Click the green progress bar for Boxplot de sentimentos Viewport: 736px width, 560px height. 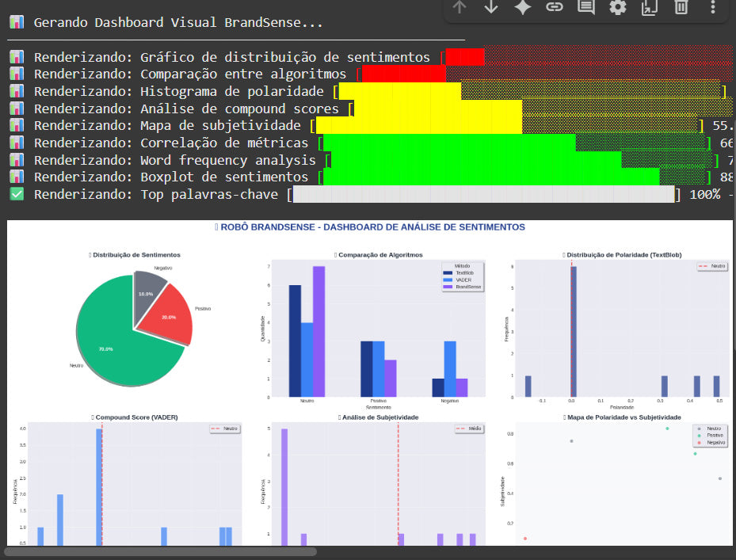click(491, 177)
